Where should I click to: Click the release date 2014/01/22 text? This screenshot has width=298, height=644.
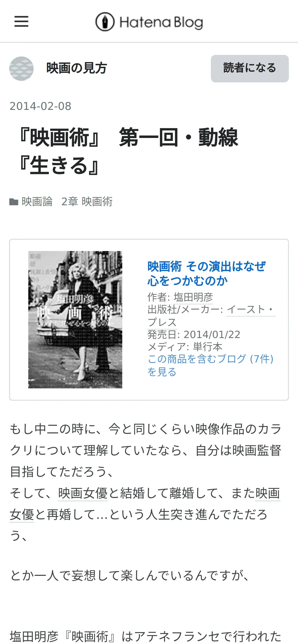pyautogui.click(x=212, y=334)
